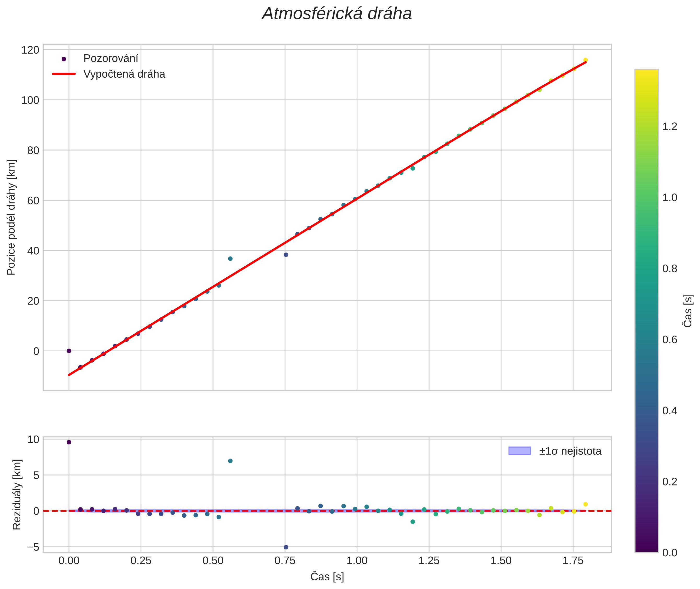Click the "120" tick on the position axis

(30, 50)
